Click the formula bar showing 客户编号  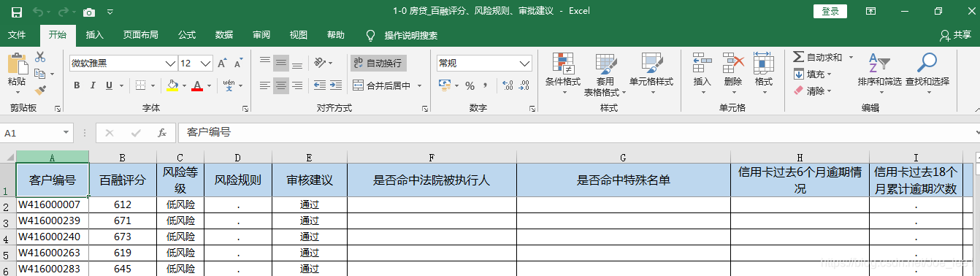(x=577, y=133)
